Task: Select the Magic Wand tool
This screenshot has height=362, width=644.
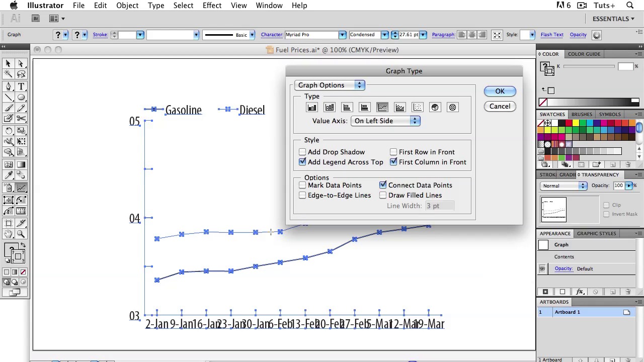Action: (8, 74)
